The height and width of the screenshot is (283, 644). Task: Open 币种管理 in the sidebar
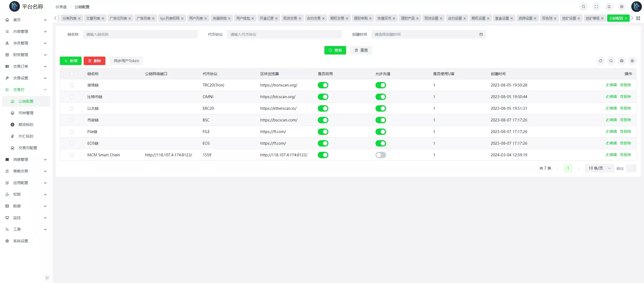click(x=26, y=113)
